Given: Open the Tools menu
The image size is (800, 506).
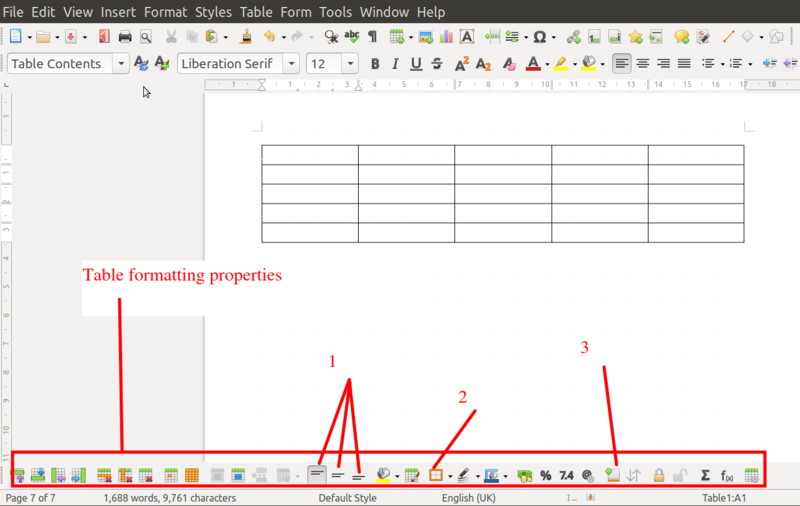Looking at the screenshot, I should [x=335, y=12].
